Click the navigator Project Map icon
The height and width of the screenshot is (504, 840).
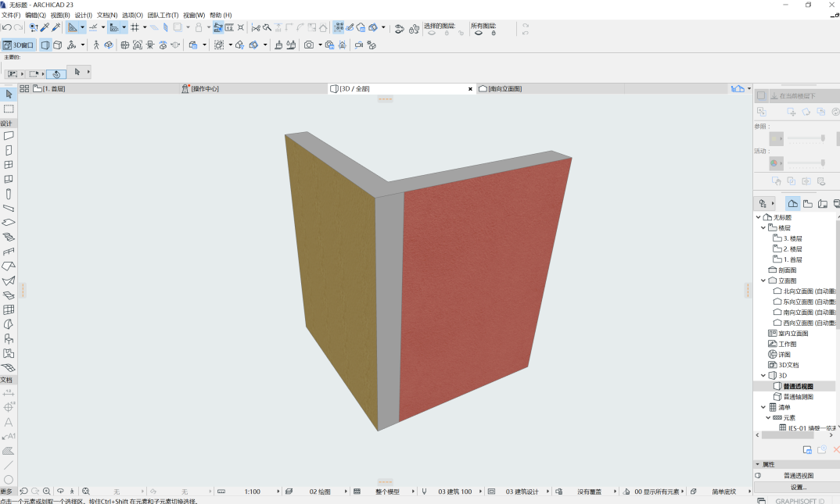tap(792, 203)
